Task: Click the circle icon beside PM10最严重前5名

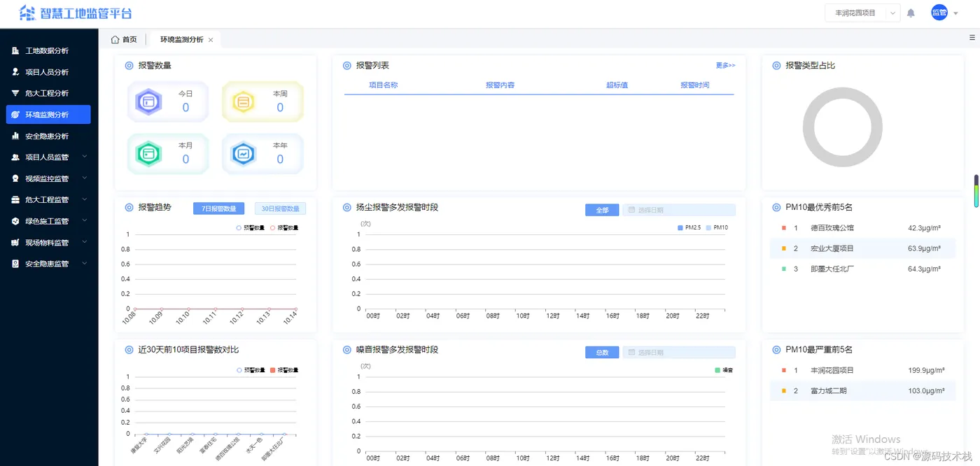Action: 776,350
